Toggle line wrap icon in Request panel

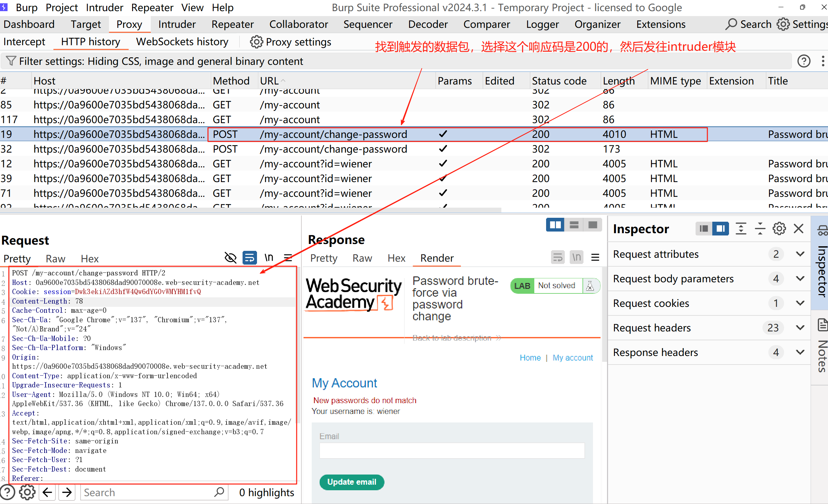[250, 258]
